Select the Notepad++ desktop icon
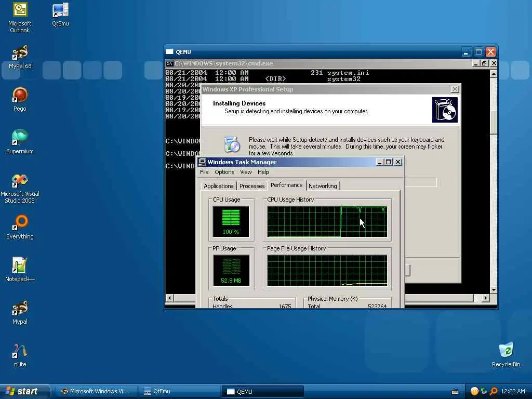 (x=20, y=270)
